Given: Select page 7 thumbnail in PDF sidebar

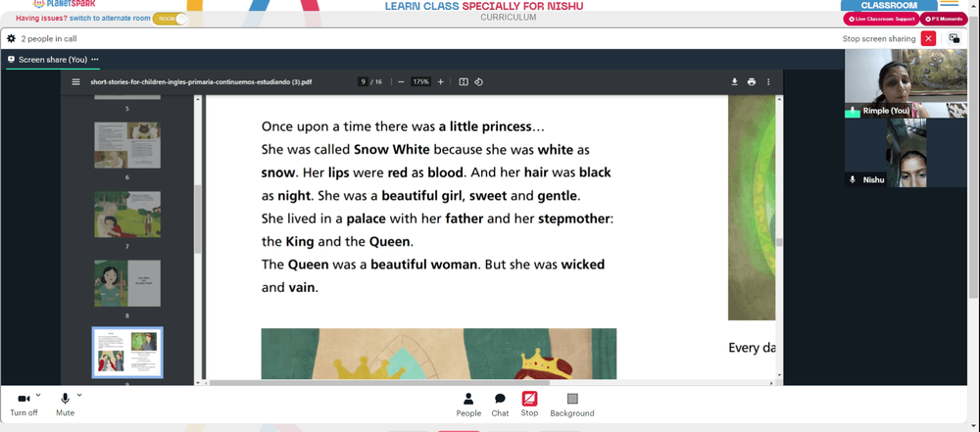Looking at the screenshot, I should [127, 215].
